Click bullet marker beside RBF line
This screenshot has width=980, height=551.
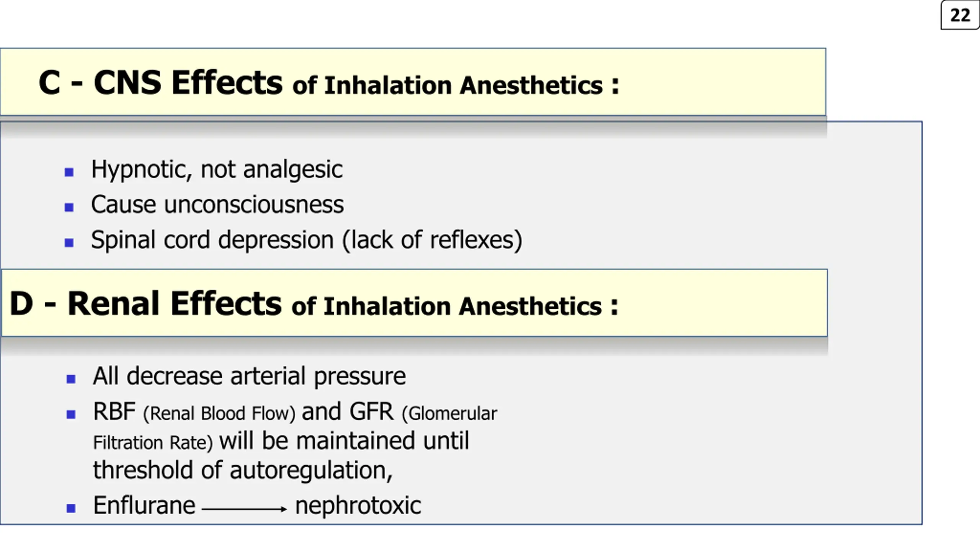[71, 414]
